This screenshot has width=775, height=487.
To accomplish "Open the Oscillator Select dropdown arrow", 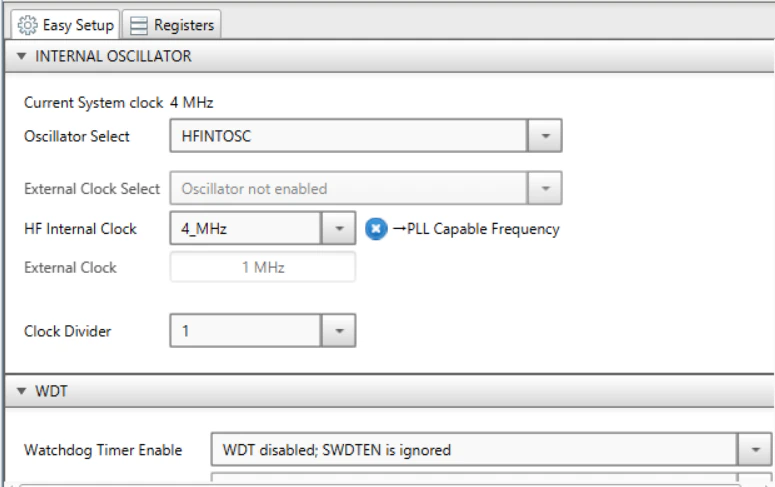I will [545, 135].
